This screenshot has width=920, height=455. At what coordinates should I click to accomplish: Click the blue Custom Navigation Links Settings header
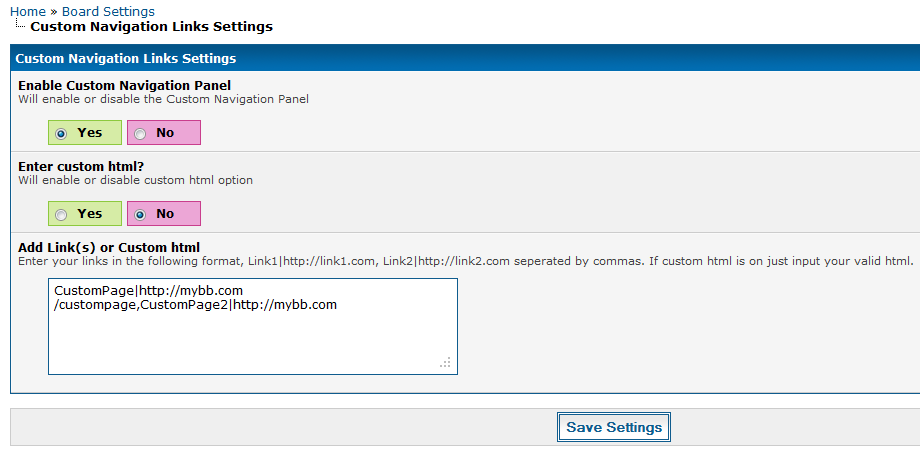point(126,59)
